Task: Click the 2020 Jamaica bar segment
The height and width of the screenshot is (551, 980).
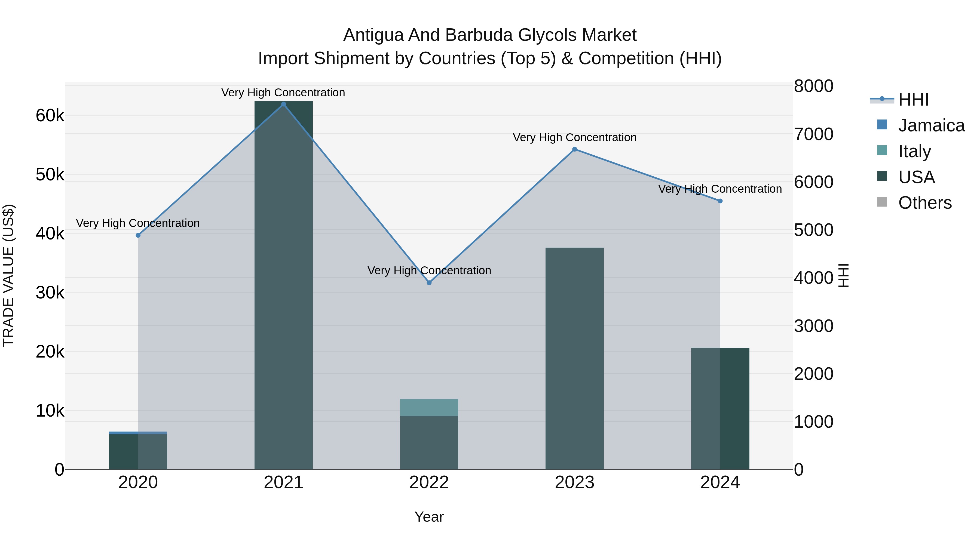Action: (x=138, y=433)
